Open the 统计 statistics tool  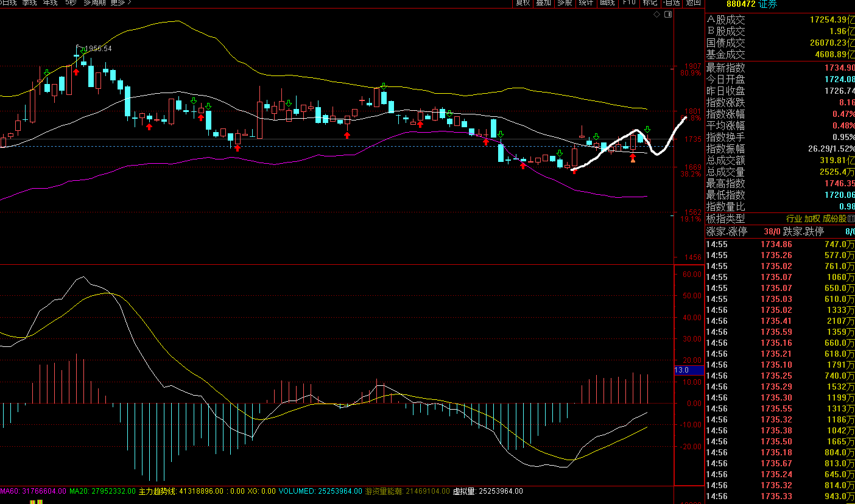click(x=586, y=2)
